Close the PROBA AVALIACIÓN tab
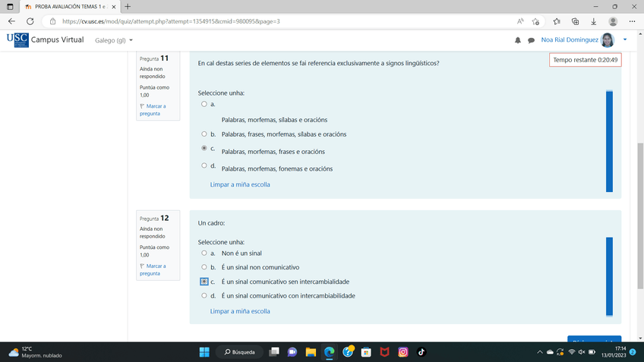Image resolution: width=644 pixels, height=362 pixels. click(x=114, y=7)
